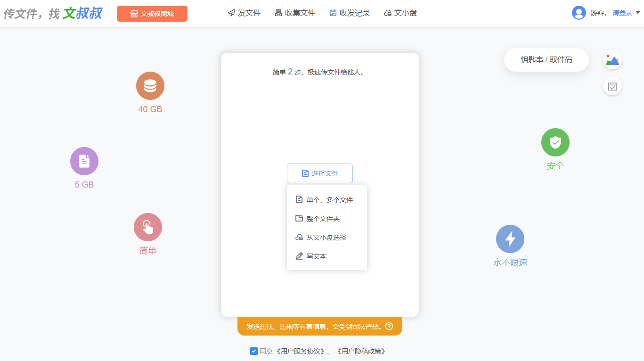Click the purple 5 GB file icon

pyautogui.click(x=84, y=161)
